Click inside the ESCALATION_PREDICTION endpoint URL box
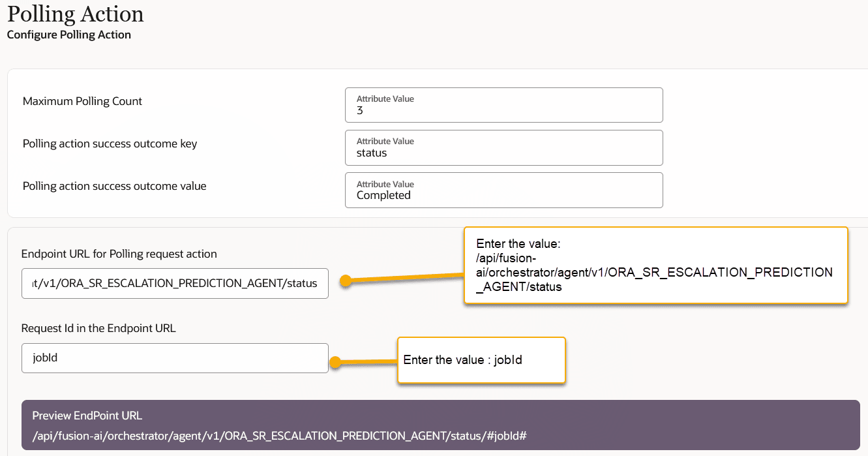 coord(175,283)
